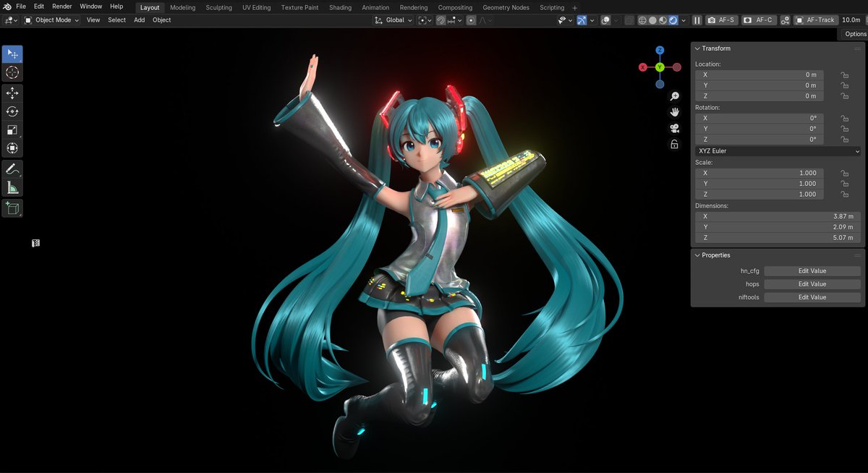
Task: Toggle lock for Location X
Action: (843, 74)
